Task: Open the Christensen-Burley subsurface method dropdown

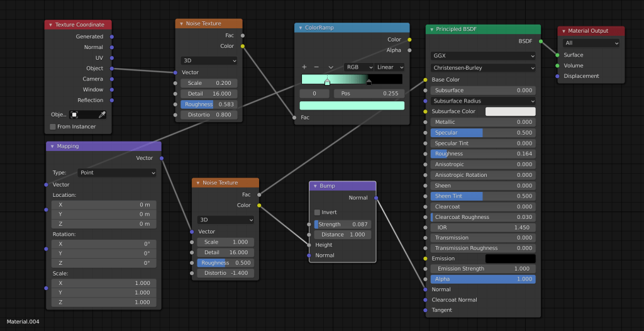Action: (x=483, y=67)
